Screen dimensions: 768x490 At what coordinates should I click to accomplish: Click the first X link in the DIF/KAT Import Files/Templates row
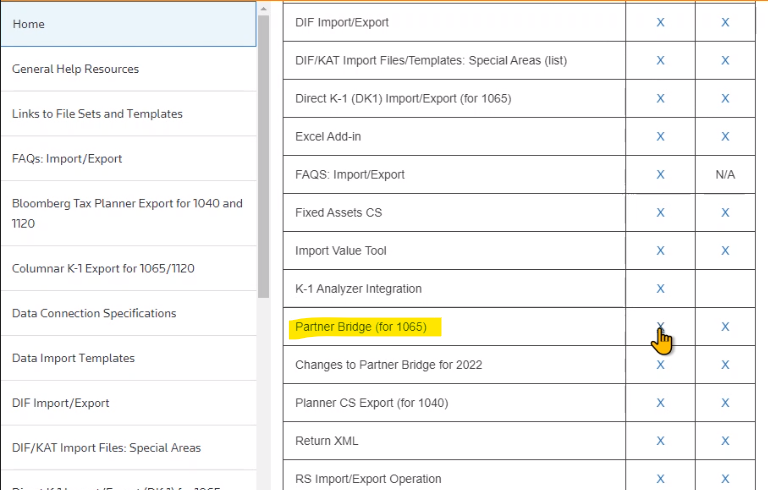coord(660,61)
